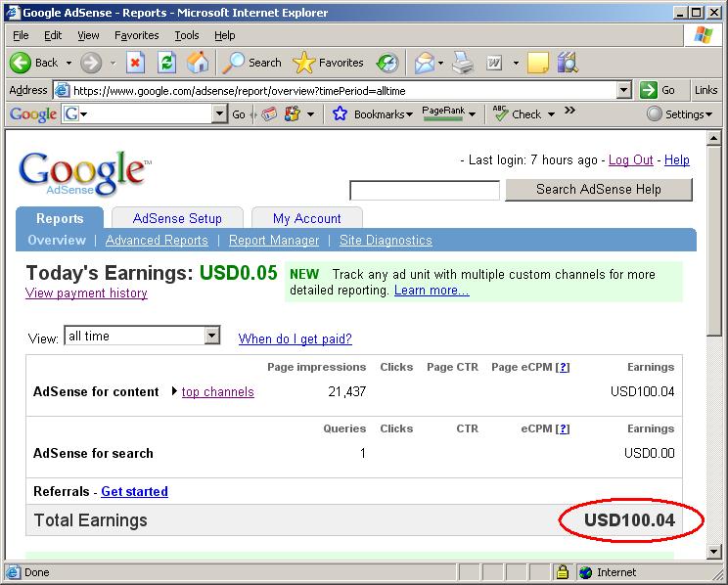
Task: Open Site Diagnostics link
Action: tap(386, 240)
